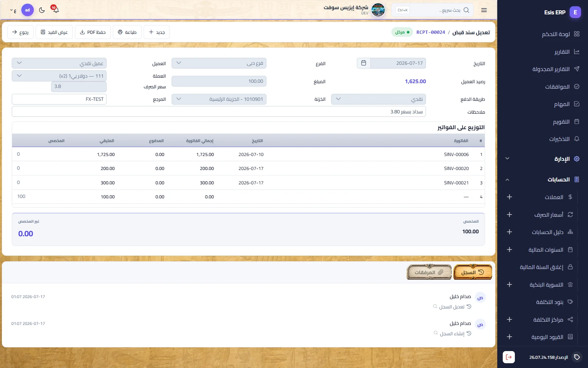Viewport: 588px width, 368px height.
Task: Click plus icon next to مراكز التكلفة
Action: tap(509, 319)
